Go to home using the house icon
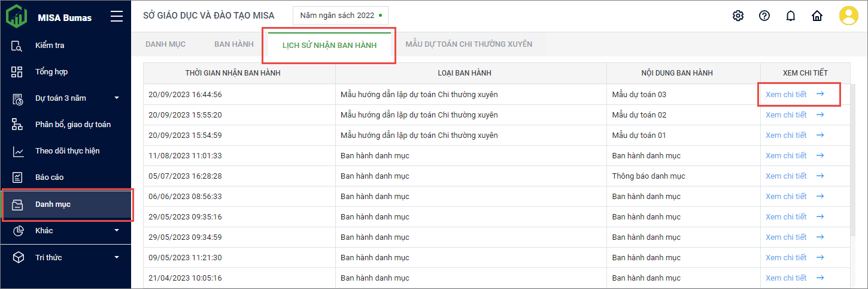Screen dimensions: 868x289 coord(817,16)
